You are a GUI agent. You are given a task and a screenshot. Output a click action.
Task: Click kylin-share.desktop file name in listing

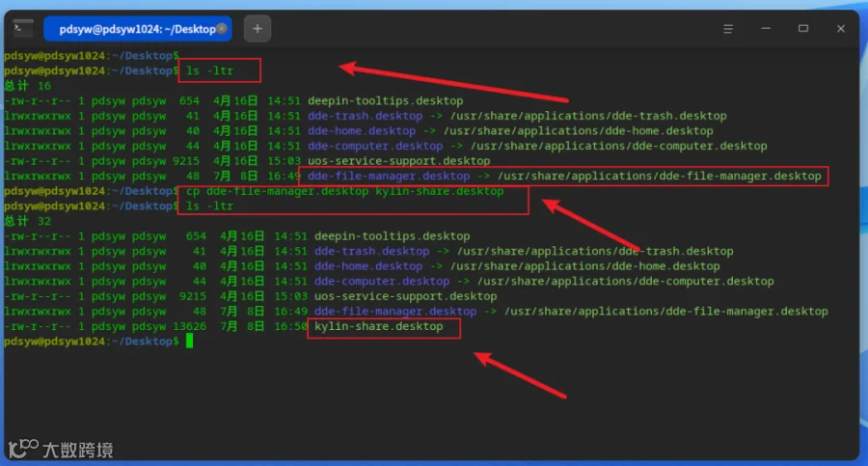pyautogui.click(x=379, y=326)
